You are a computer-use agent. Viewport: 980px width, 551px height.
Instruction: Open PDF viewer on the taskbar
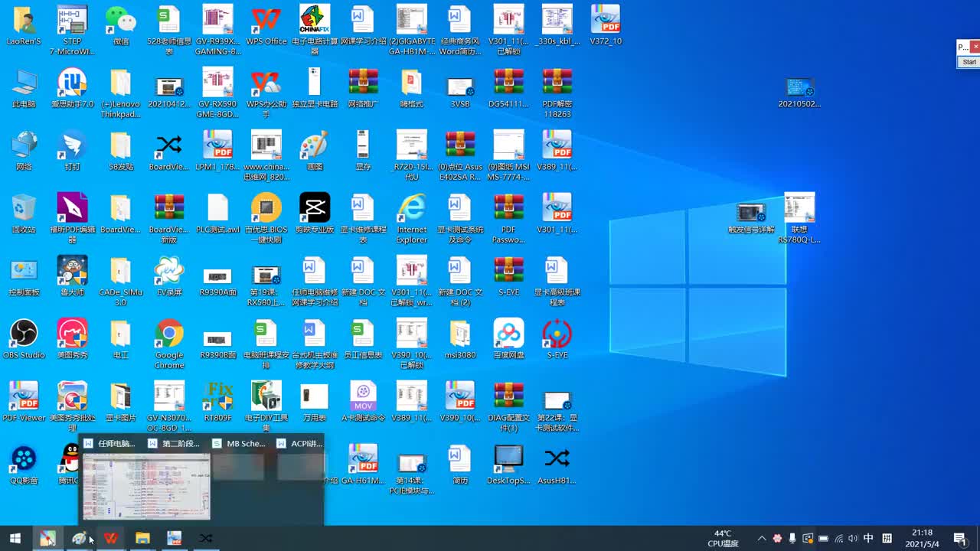(174, 539)
